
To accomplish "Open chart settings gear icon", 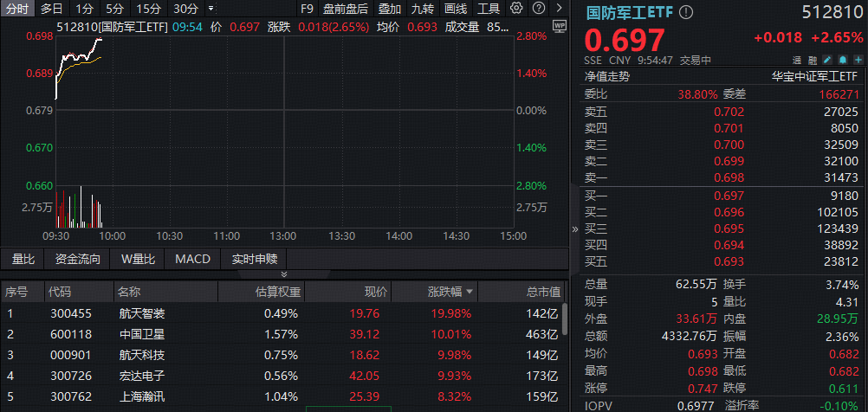I will tap(517, 9).
